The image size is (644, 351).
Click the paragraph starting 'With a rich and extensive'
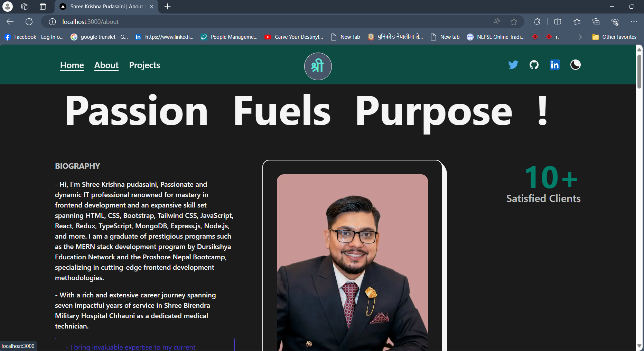click(x=136, y=311)
